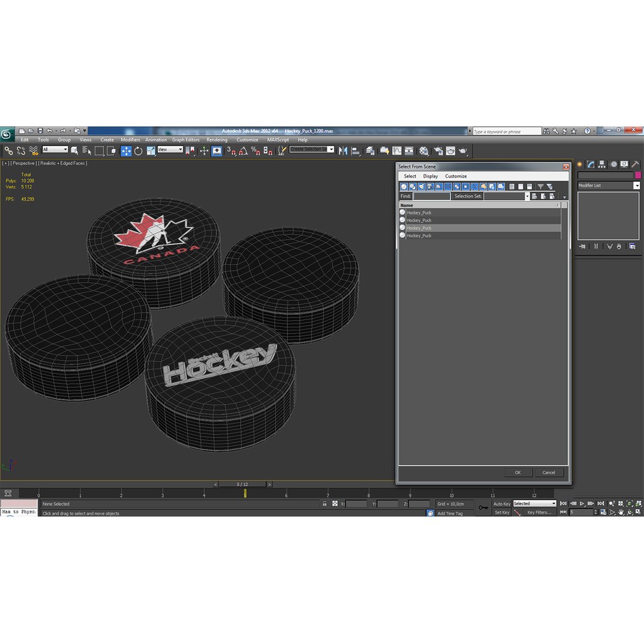Viewport: 644px width, 644px height.
Task: Click the Render Production teapot icon
Action: 463,151
